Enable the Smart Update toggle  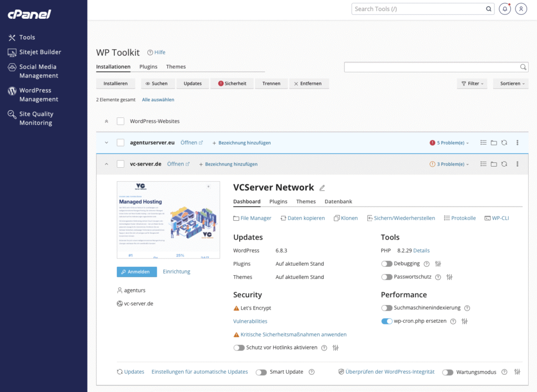point(261,372)
